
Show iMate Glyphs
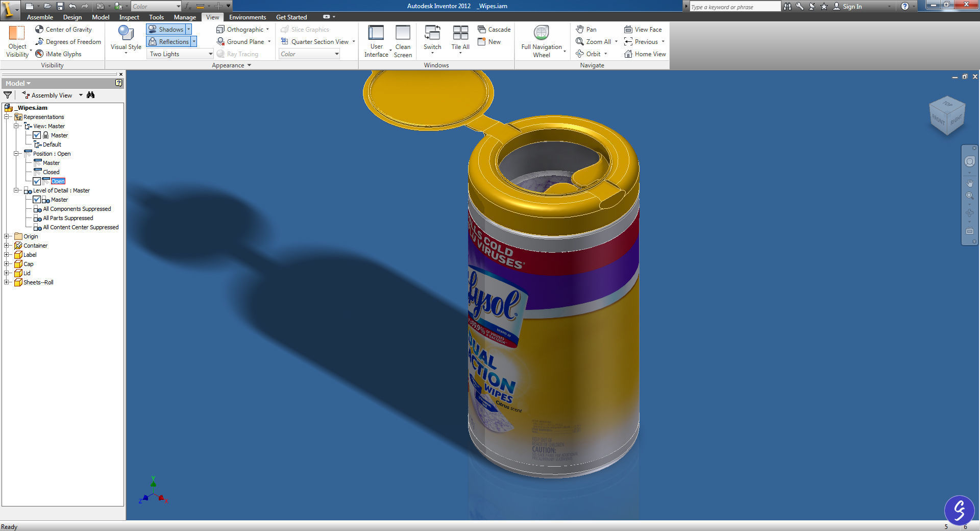coord(58,54)
